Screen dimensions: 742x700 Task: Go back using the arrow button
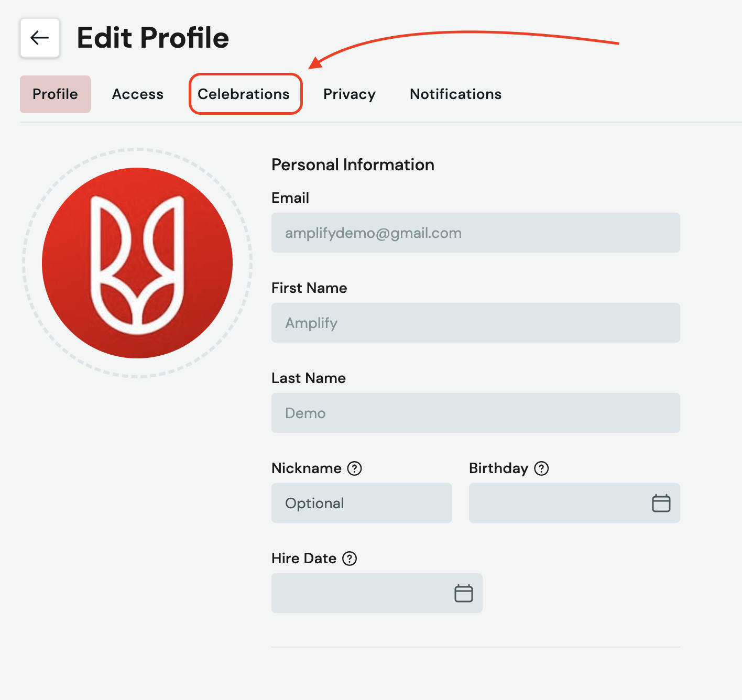(40, 38)
